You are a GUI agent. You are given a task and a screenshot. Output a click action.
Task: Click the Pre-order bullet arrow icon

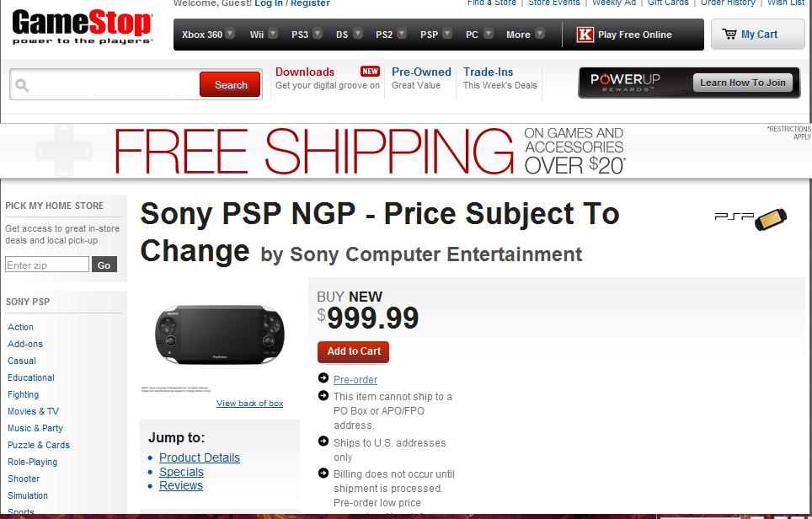323,378
